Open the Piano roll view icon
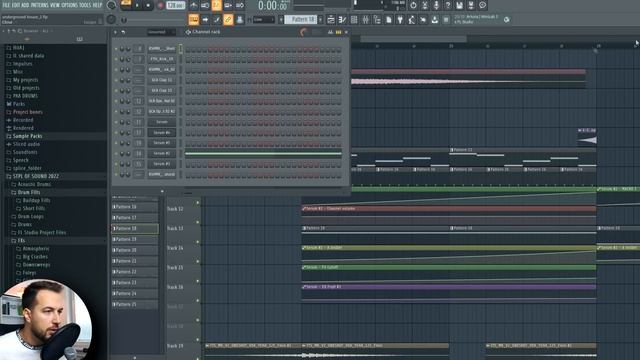Image resolution: width=640 pixels, height=360 pixels. click(342, 19)
